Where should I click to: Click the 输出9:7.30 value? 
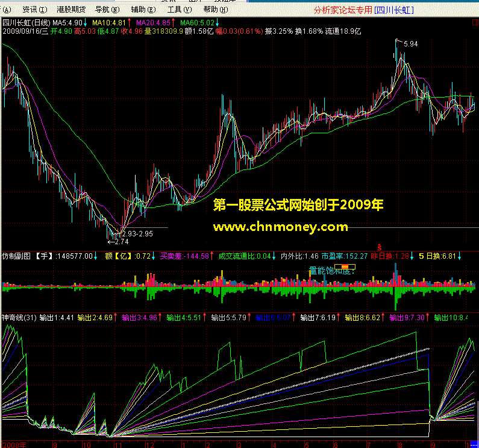[x=407, y=318]
